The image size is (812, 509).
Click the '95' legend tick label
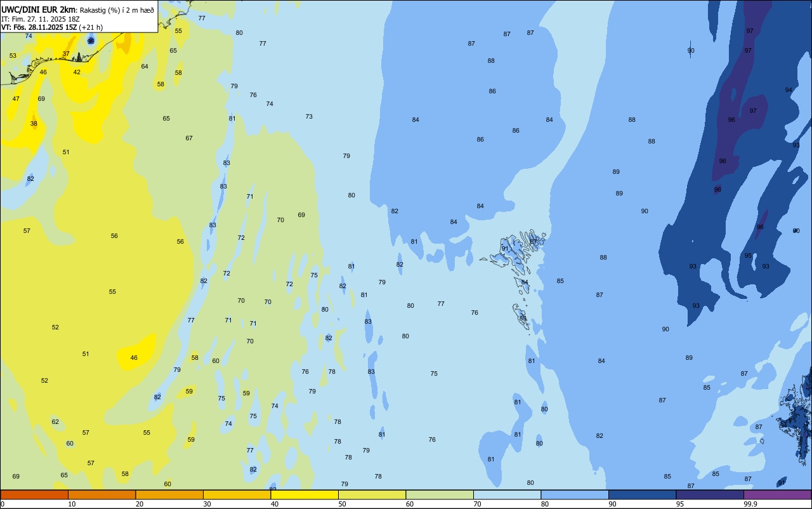680,504
